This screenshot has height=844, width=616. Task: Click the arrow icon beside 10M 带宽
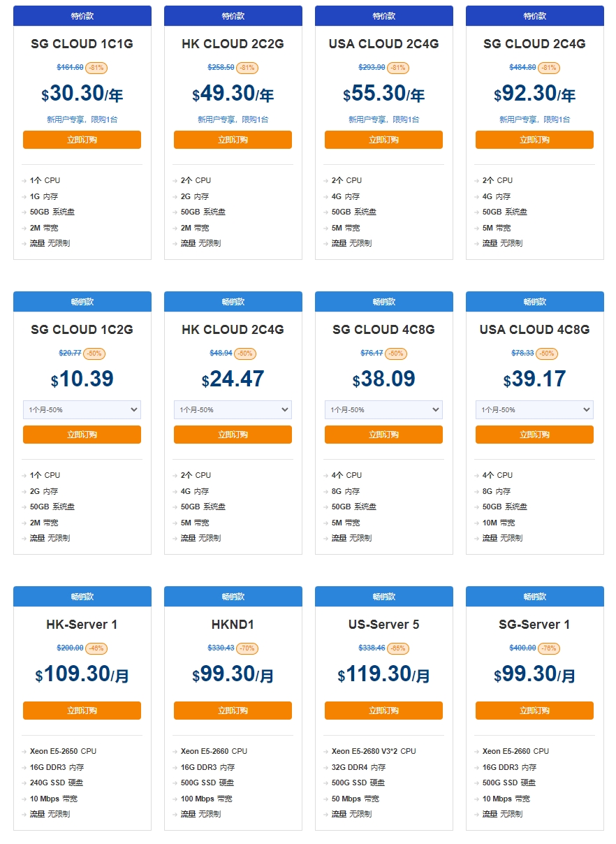[477, 523]
